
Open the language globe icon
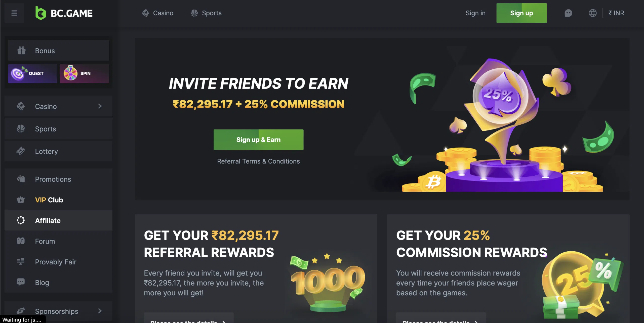(x=592, y=13)
